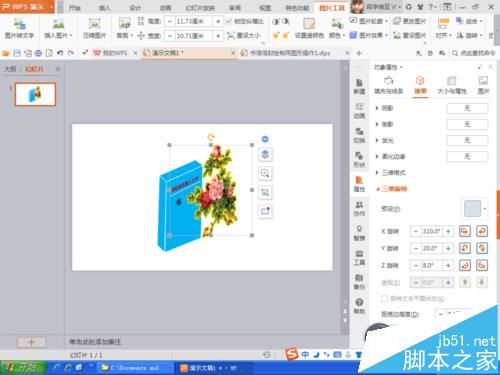
Task: Click the Compress Picture icon
Action: coord(94,24)
